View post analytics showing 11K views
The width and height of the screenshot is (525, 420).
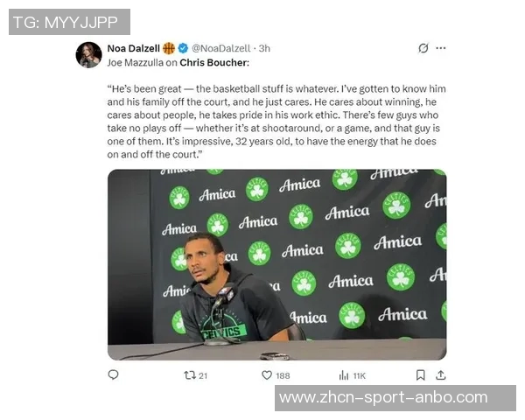(344, 375)
